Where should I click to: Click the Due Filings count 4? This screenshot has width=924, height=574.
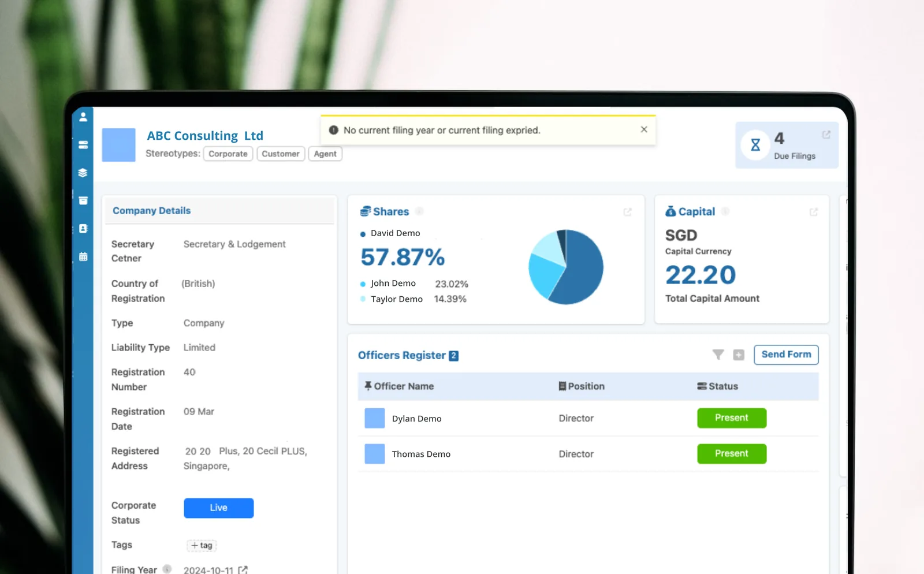click(x=779, y=139)
